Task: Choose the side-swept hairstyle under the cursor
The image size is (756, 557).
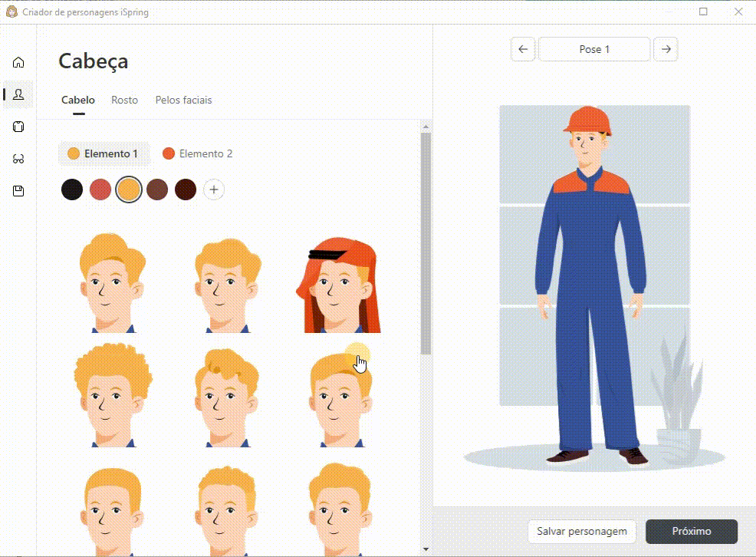Action: (x=340, y=399)
